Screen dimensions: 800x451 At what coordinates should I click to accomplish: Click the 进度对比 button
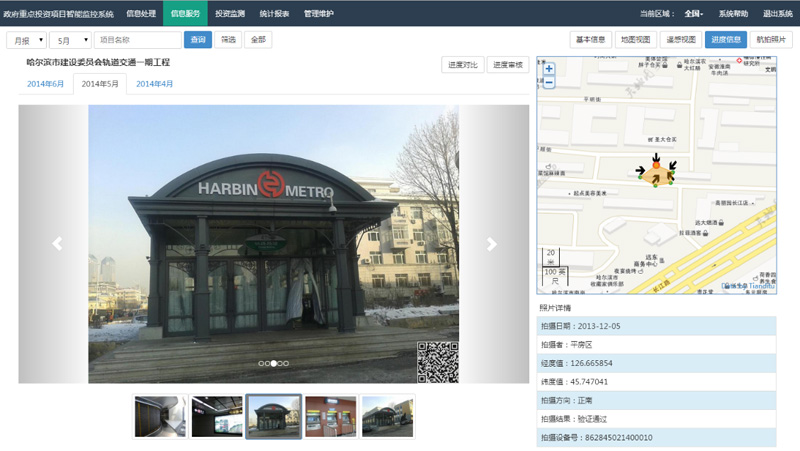coord(463,65)
